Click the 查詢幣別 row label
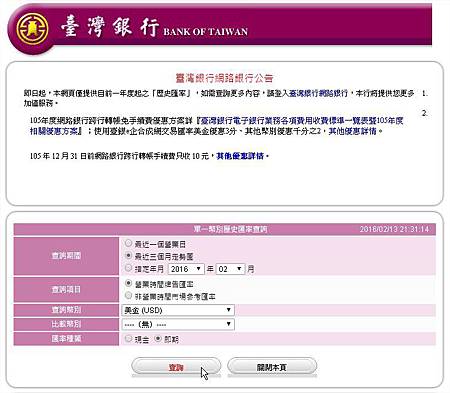The width and height of the screenshot is (450, 393). pyautogui.click(x=66, y=310)
